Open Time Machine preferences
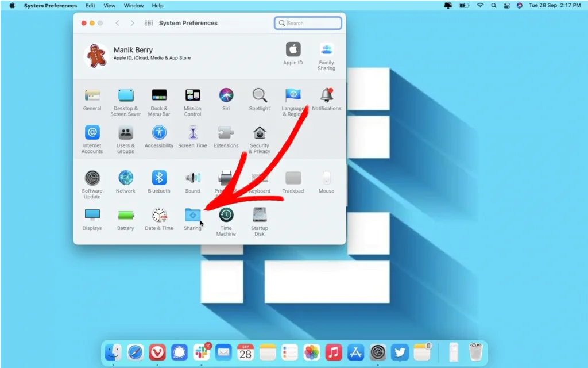This screenshot has width=588, height=368. point(226,214)
